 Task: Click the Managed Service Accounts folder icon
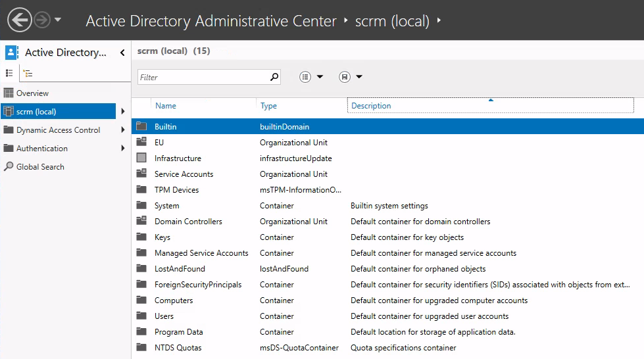141,252
